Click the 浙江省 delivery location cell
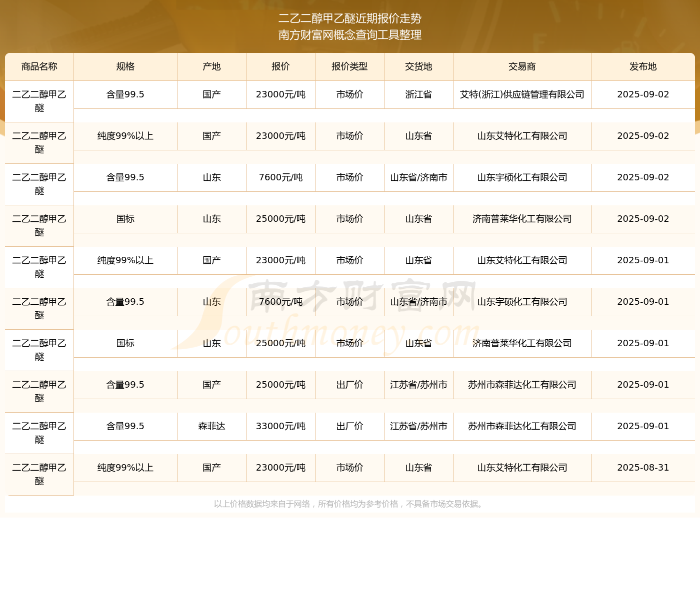Viewport: 700px width, 602px height. coord(418,94)
